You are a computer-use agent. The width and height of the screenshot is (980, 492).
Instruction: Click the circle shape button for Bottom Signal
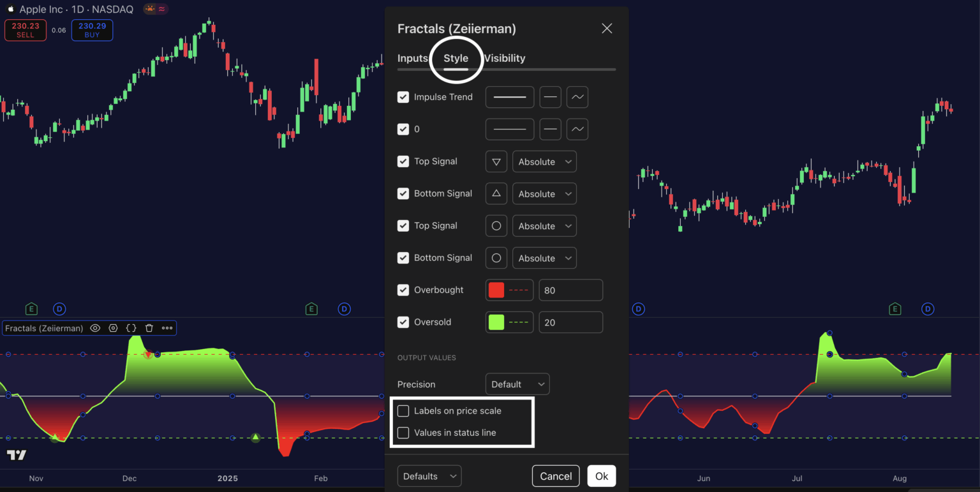tap(496, 258)
